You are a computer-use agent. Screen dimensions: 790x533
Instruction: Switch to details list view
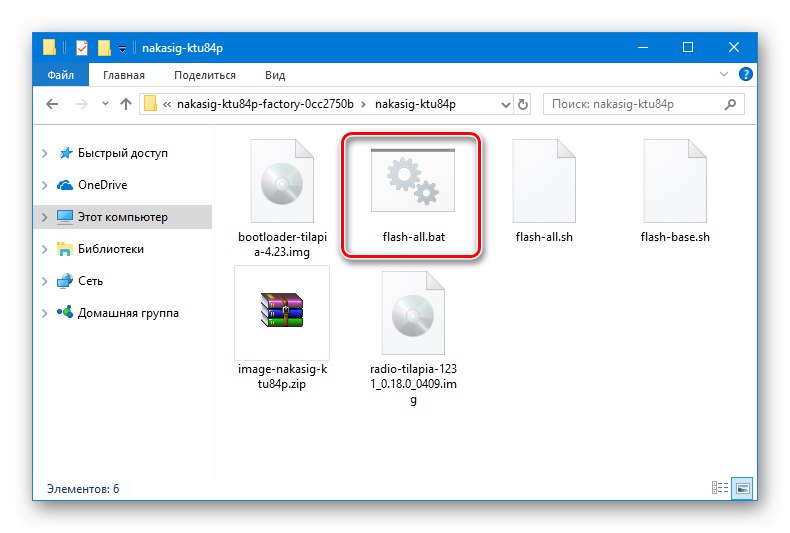720,488
